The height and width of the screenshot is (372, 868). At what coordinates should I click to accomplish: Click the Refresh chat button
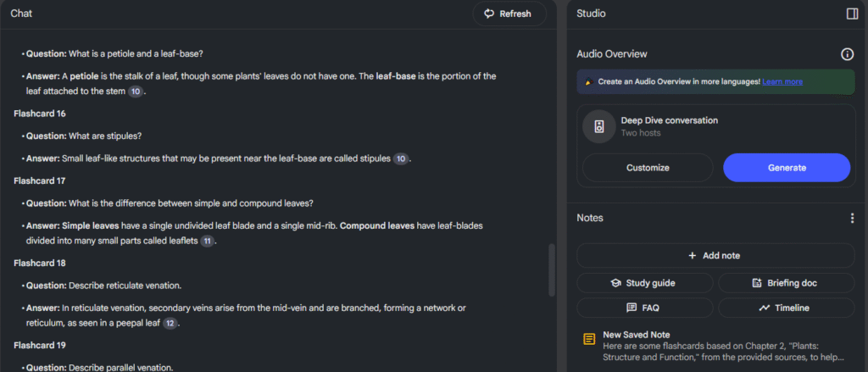tap(509, 14)
